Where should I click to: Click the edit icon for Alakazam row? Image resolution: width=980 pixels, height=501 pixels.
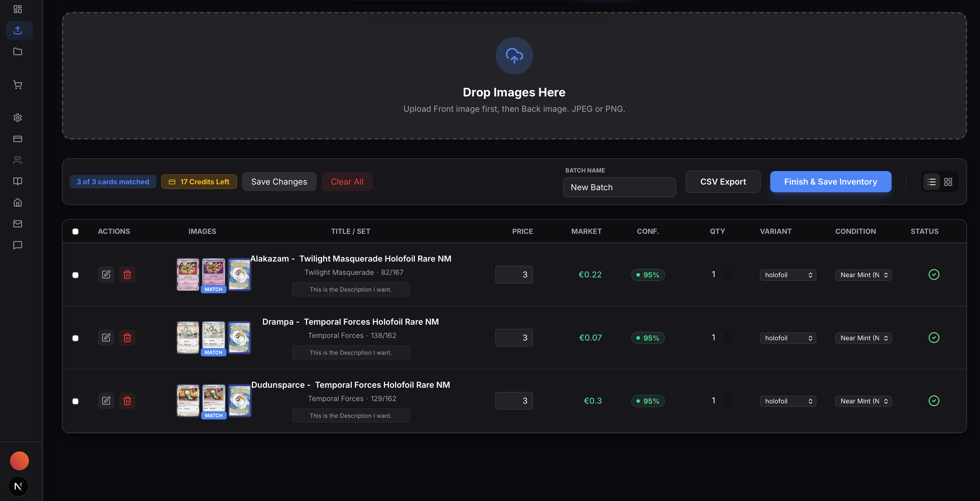point(106,275)
